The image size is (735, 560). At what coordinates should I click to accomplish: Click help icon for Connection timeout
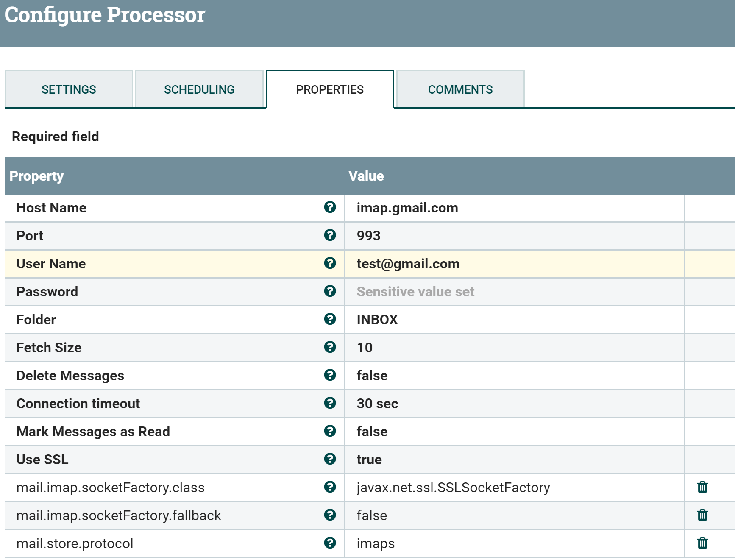click(x=330, y=403)
